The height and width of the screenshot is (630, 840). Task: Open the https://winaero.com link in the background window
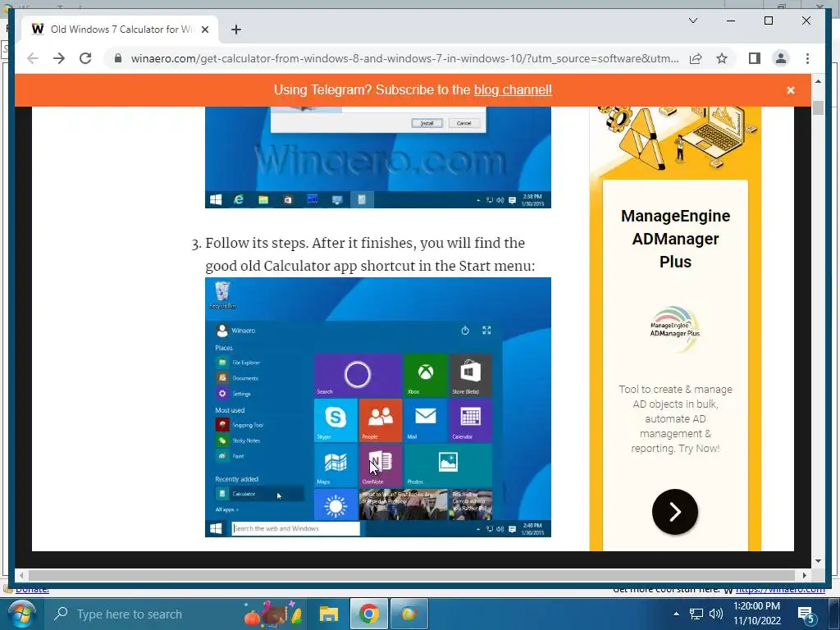click(x=780, y=590)
